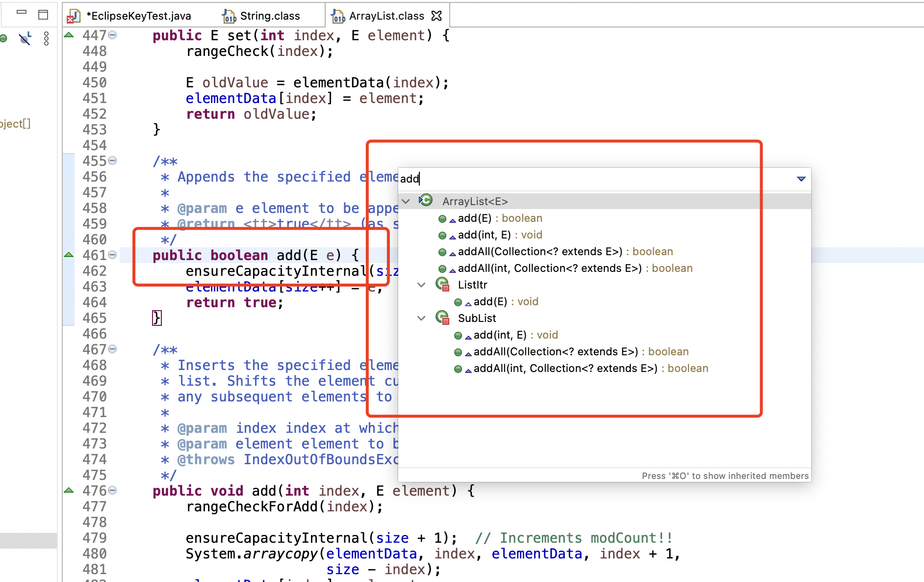Image resolution: width=924 pixels, height=582 pixels.
Task: Collapse code folding at line 461
Action: coord(112,255)
